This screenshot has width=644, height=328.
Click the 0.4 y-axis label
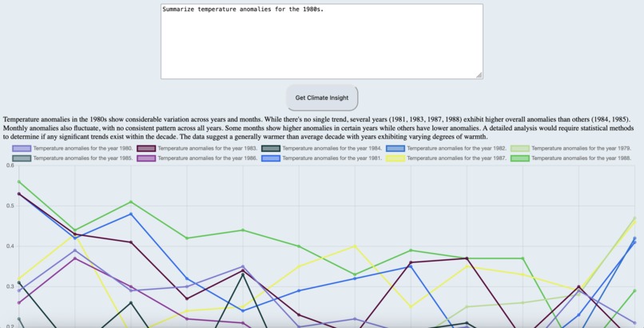tap(10, 246)
